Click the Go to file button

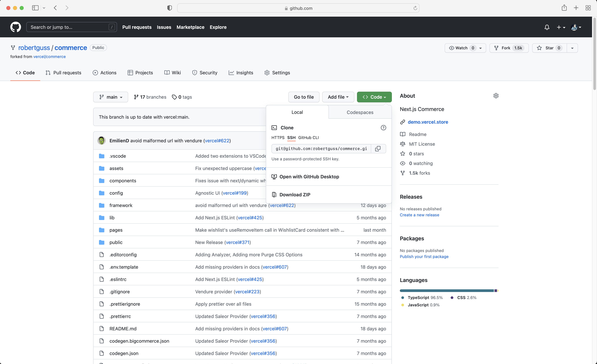click(304, 97)
